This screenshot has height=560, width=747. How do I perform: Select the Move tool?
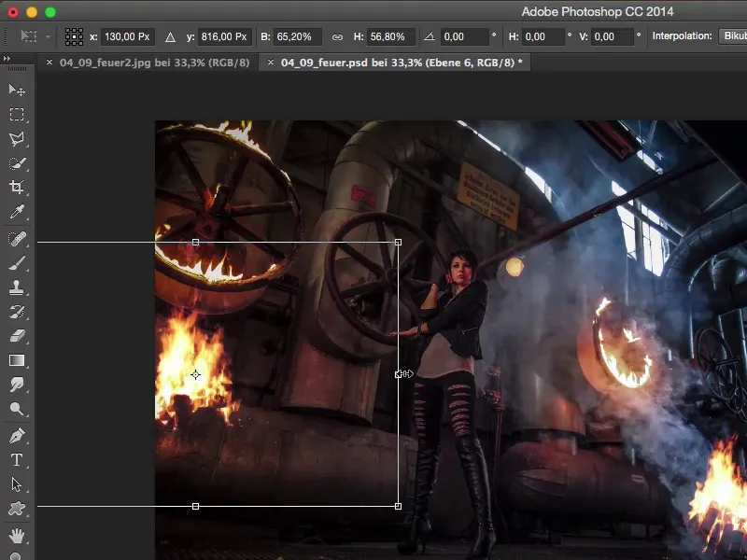[x=17, y=90]
